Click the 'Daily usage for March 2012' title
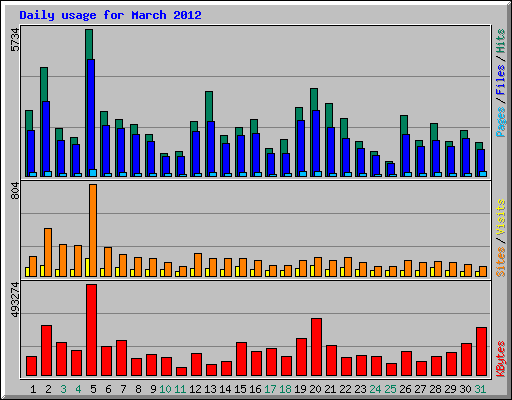The height and width of the screenshot is (400, 512). coord(110,15)
